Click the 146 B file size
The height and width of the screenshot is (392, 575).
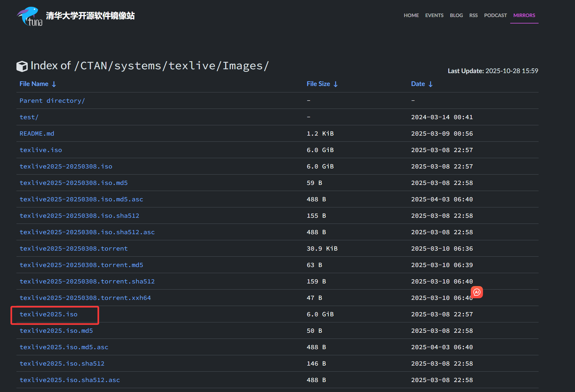click(x=316, y=364)
